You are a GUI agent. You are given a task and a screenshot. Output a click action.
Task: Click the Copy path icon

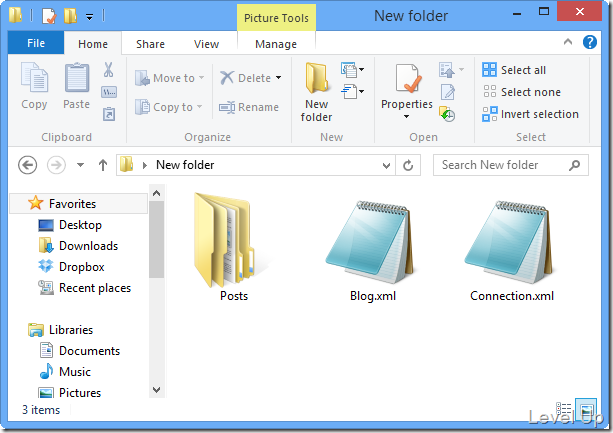tap(109, 92)
